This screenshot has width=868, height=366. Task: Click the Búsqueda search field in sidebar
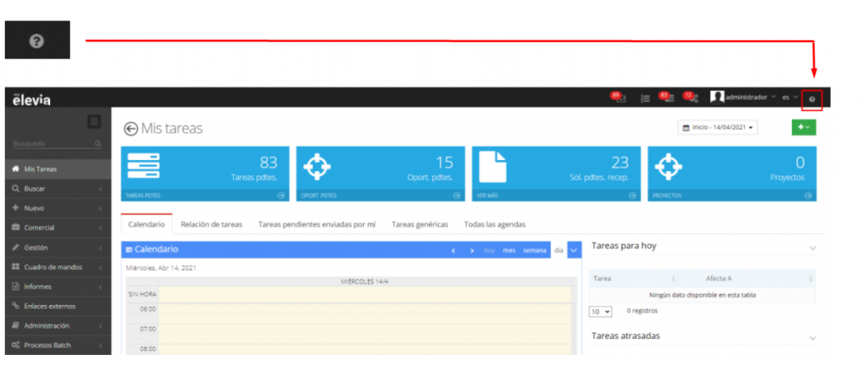pos(51,144)
